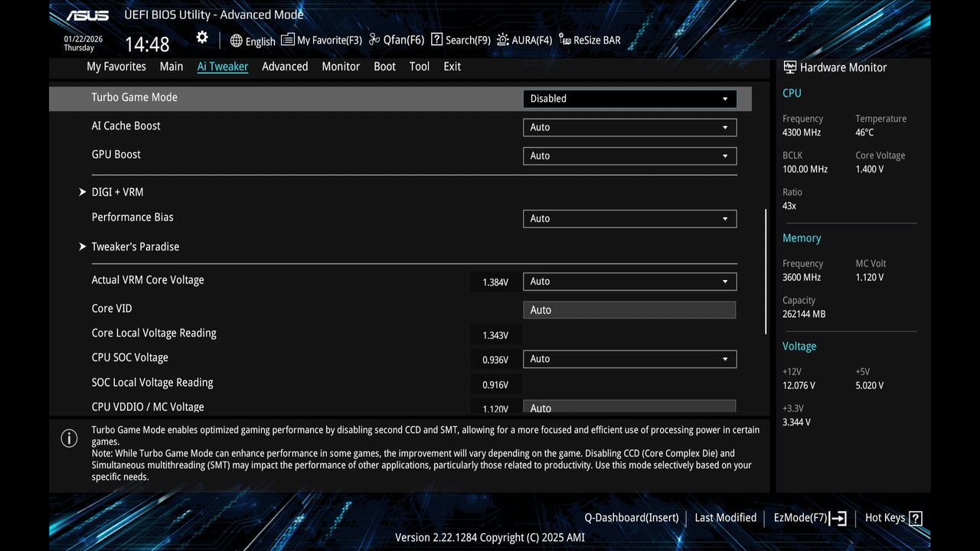The height and width of the screenshot is (551, 980).
Task: Open Q-Dashboard
Action: pos(631,517)
